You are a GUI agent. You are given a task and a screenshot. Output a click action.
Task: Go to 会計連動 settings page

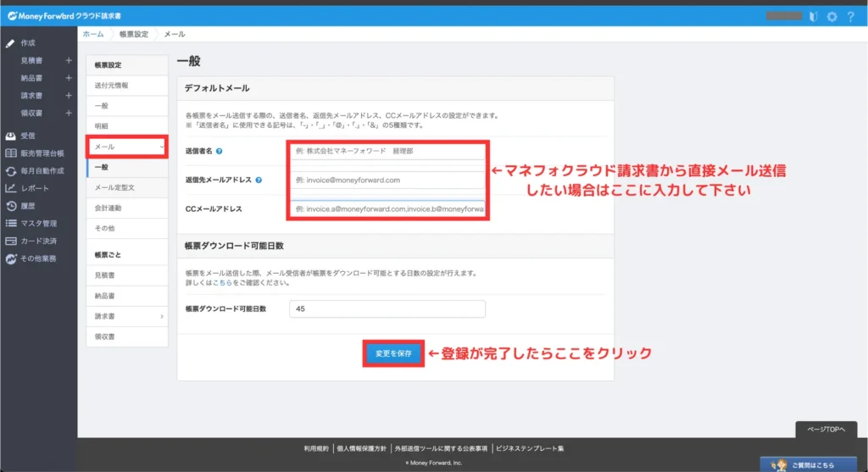(108, 208)
